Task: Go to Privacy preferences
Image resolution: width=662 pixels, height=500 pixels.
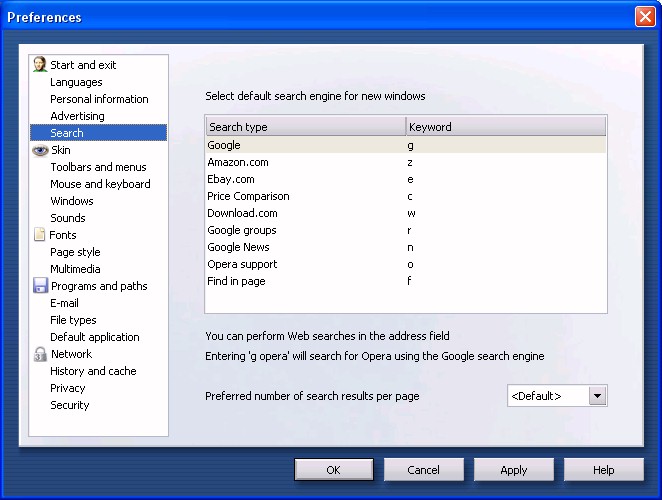Action: (68, 388)
